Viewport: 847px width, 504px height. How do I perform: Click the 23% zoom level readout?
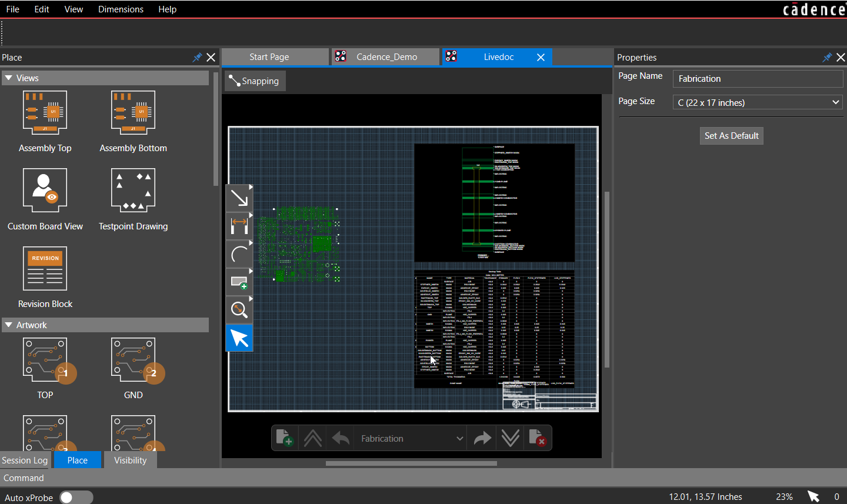pos(784,497)
